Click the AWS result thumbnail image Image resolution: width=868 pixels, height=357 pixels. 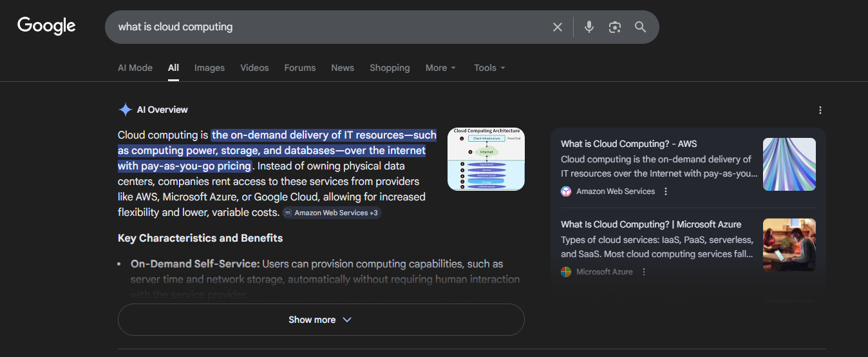pyautogui.click(x=789, y=164)
